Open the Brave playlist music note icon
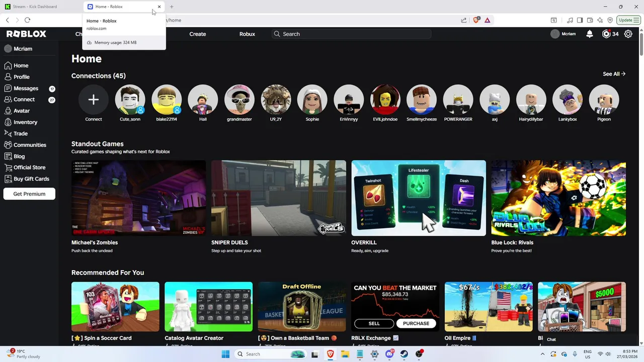This screenshot has width=644, height=362. click(x=570, y=20)
